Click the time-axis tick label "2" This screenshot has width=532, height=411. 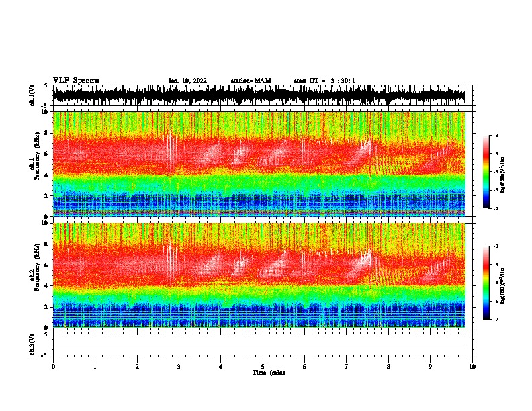coord(137,367)
